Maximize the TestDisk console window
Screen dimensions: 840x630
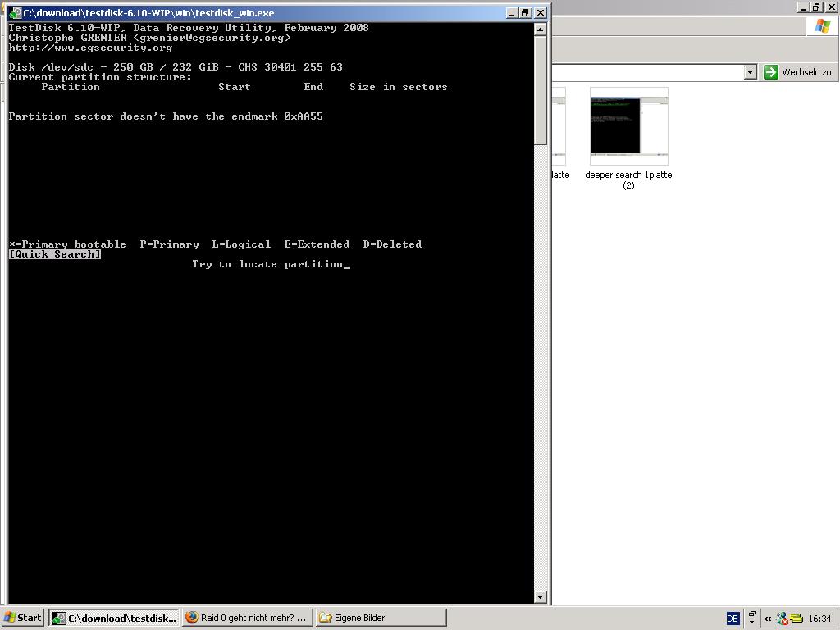pos(526,13)
